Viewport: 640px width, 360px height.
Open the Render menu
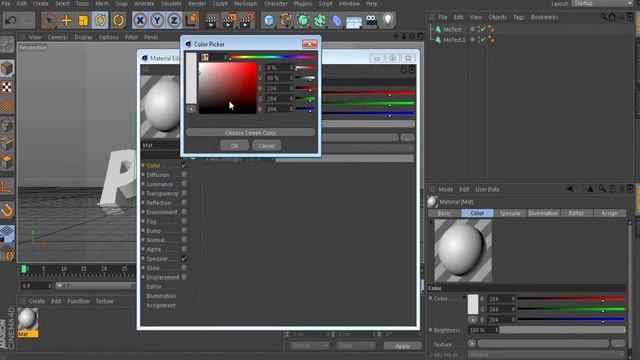(x=197, y=4)
